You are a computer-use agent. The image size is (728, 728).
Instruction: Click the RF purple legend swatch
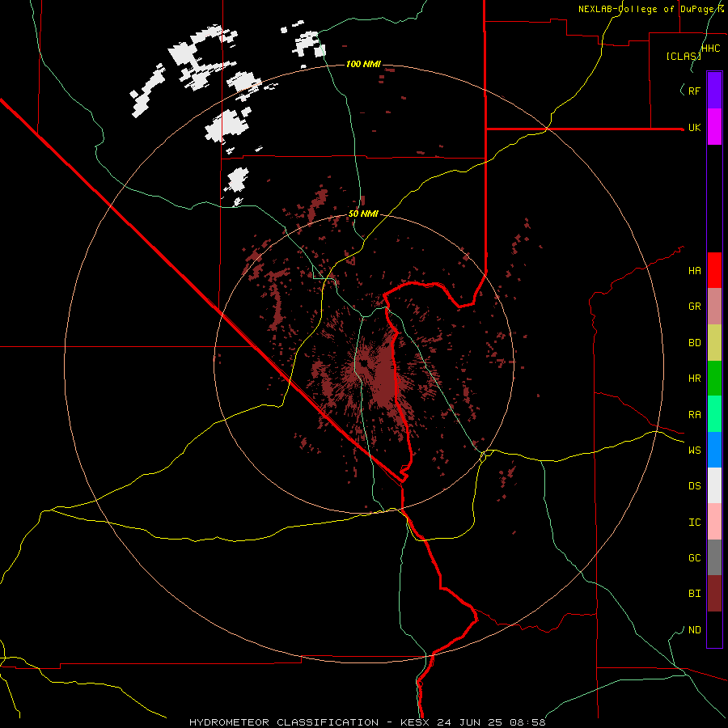(x=714, y=91)
